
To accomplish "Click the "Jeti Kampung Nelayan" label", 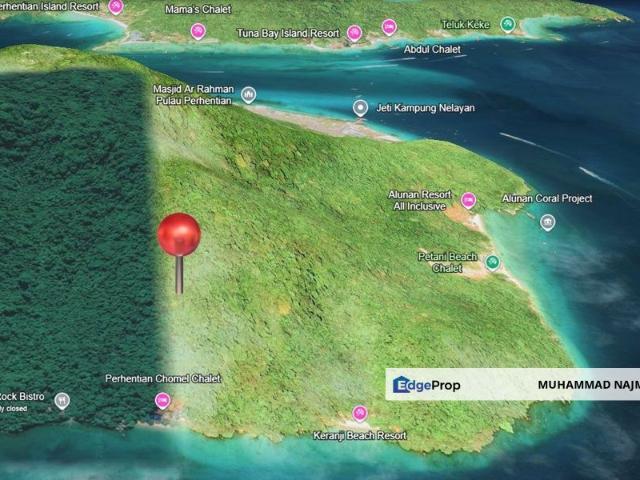I will click(426, 108).
